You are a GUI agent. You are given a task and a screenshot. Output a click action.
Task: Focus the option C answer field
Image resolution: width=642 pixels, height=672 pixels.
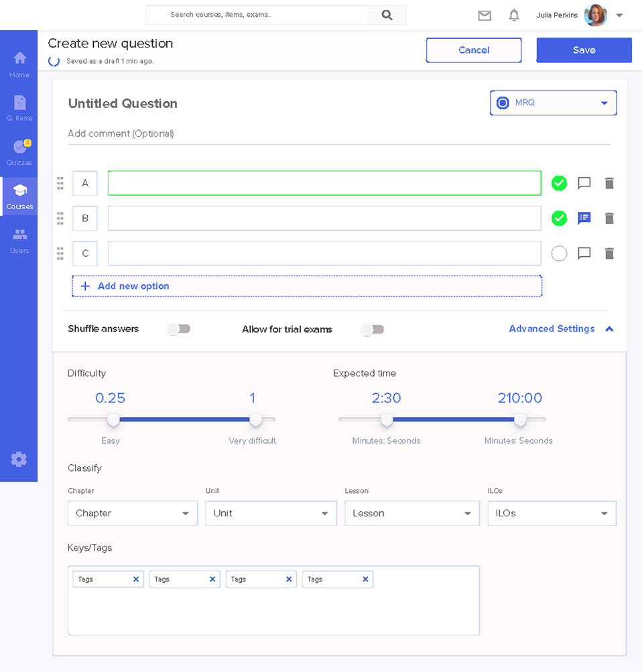click(x=324, y=254)
